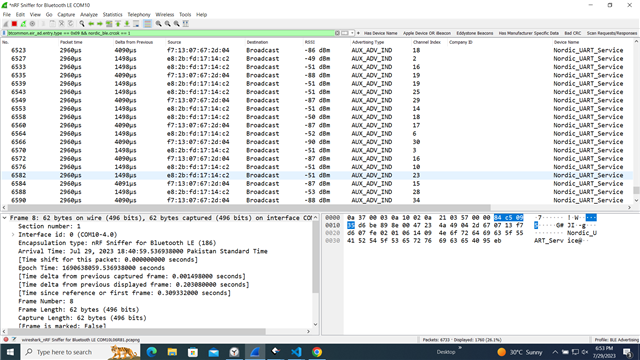Screen dimensions: 640x360
Task: Open the Statistics menu
Action: click(x=112, y=14)
